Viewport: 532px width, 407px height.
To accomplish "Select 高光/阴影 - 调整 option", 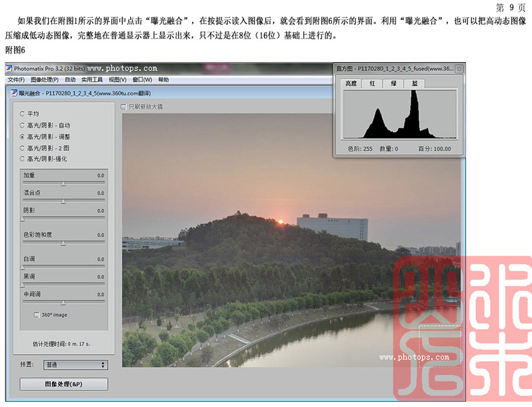I will pos(22,137).
